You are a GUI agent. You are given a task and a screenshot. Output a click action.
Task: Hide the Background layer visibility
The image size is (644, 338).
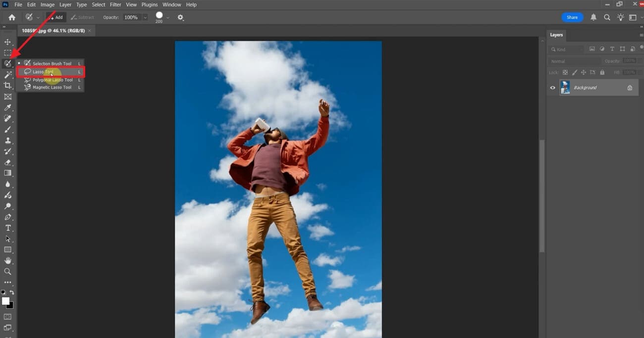[x=552, y=88]
